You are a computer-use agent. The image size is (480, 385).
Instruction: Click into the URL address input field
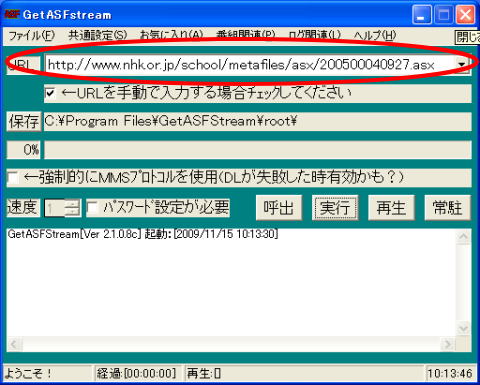(x=249, y=64)
